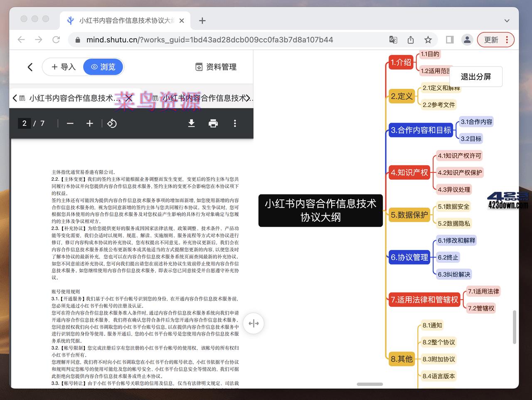This screenshot has width=532, height=400.
Task: Bookmark the page with the star icon
Action: pos(428,39)
